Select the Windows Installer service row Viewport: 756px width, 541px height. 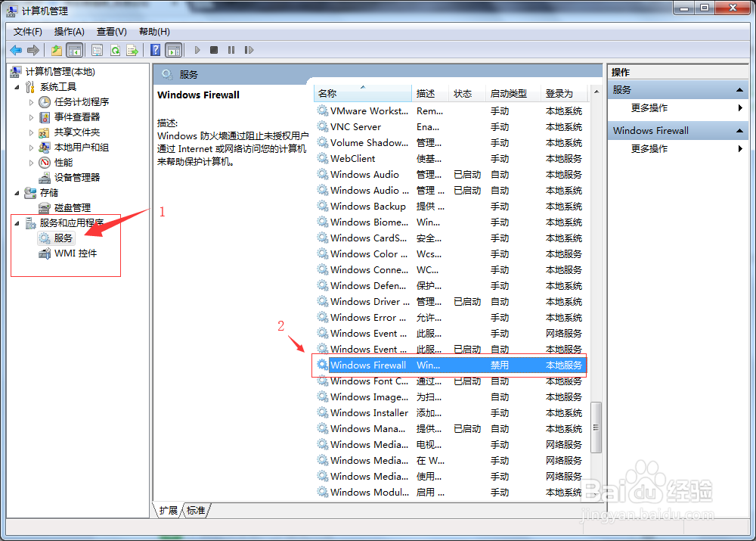pyautogui.click(x=450, y=413)
